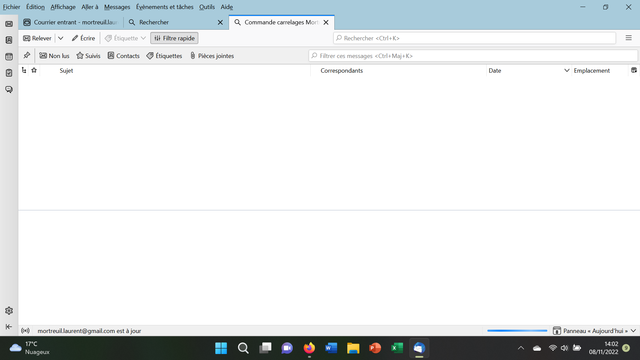Click the thread column icon
The width and height of the screenshot is (640, 360).
click(24, 70)
